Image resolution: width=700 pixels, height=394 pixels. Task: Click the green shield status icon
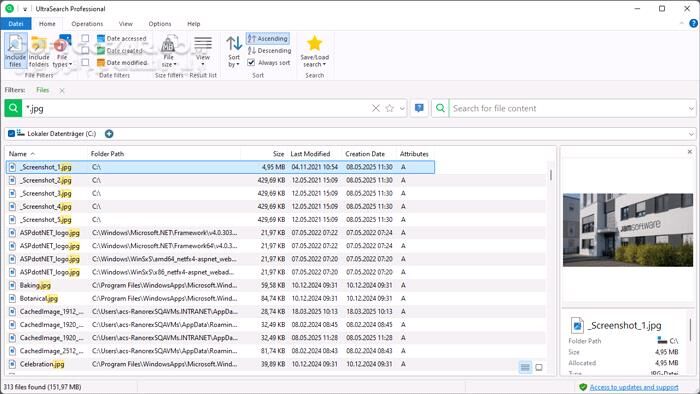click(583, 387)
